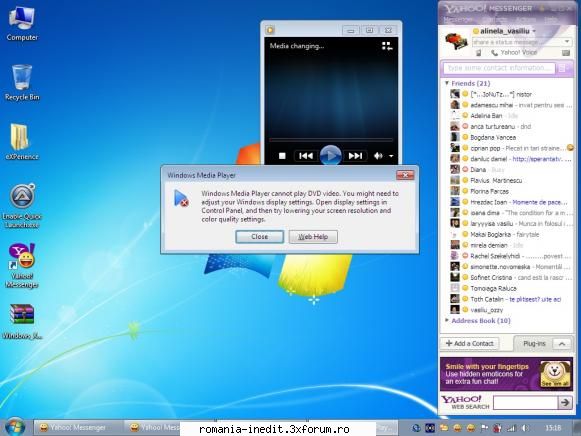Click the Smile with your fingertips banner
The width and height of the screenshot is (581, 436).
pos(506,374)
